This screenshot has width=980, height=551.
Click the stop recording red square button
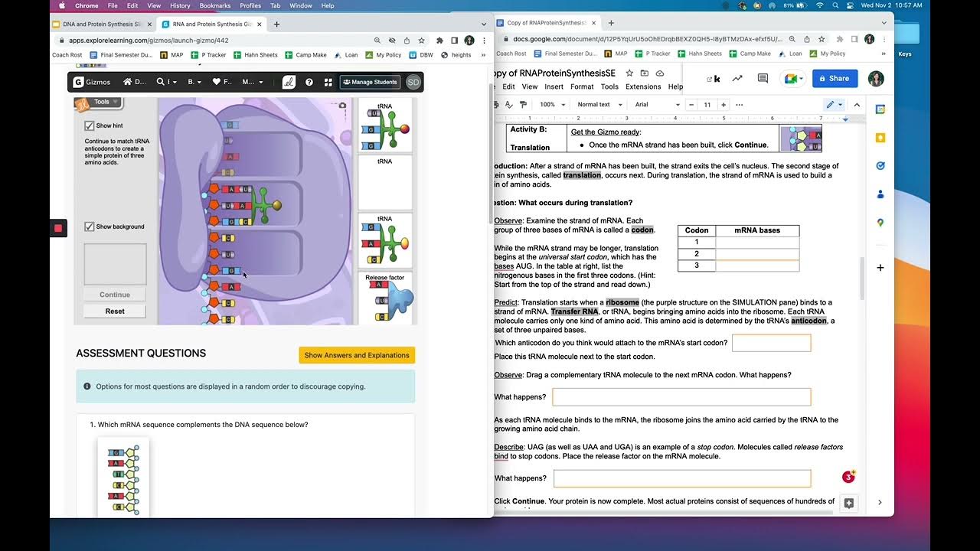[x=58, y=228]
